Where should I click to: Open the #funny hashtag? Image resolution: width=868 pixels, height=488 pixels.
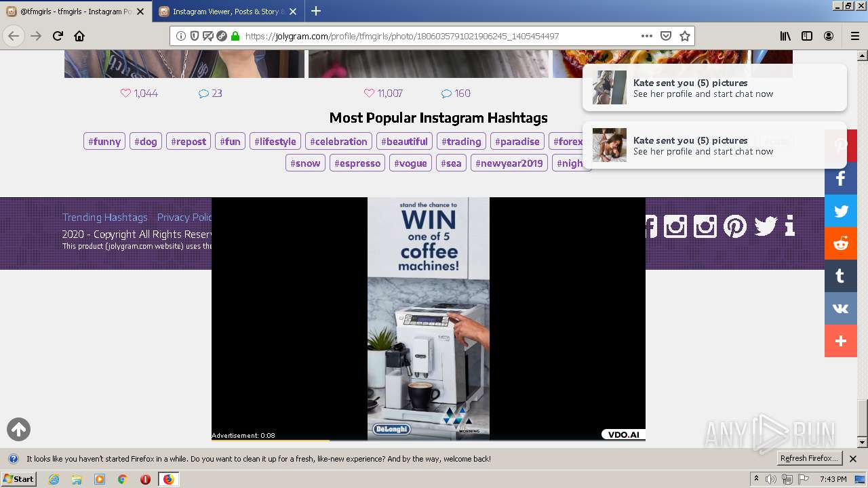[x=104, y=141]
